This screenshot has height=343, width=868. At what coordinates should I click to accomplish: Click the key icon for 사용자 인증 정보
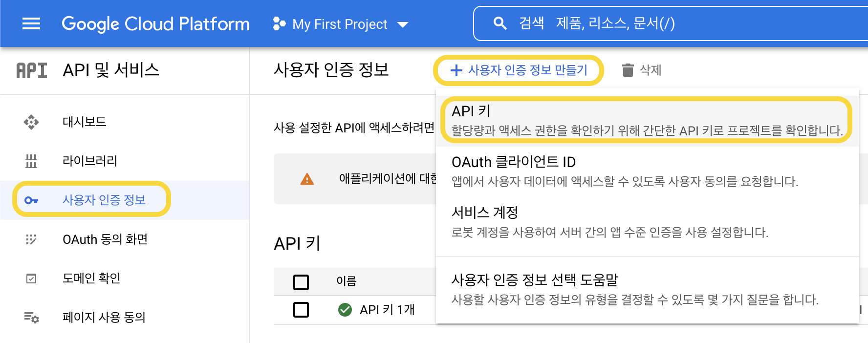point(31,200)
